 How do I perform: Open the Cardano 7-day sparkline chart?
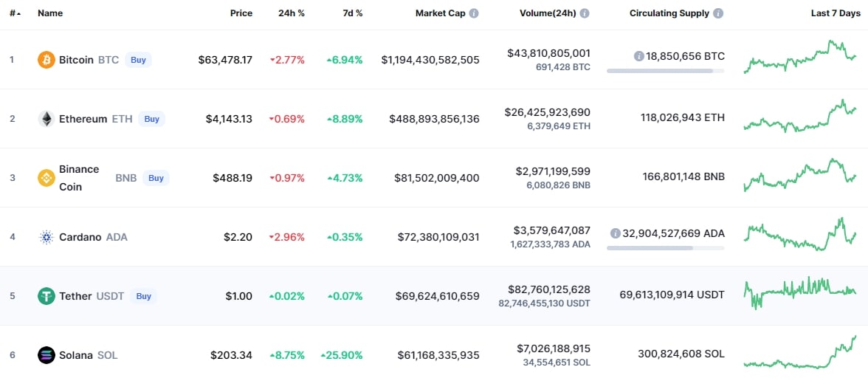[x=800, y=234]
